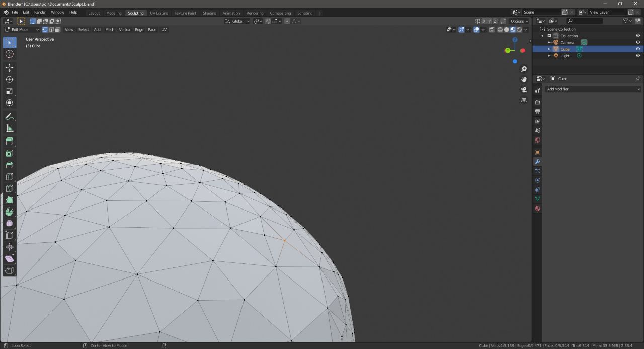The height and width of the screenshot is (349, 644).
Task: Choose the Shear tool
Action: click(x=10, y=259)
